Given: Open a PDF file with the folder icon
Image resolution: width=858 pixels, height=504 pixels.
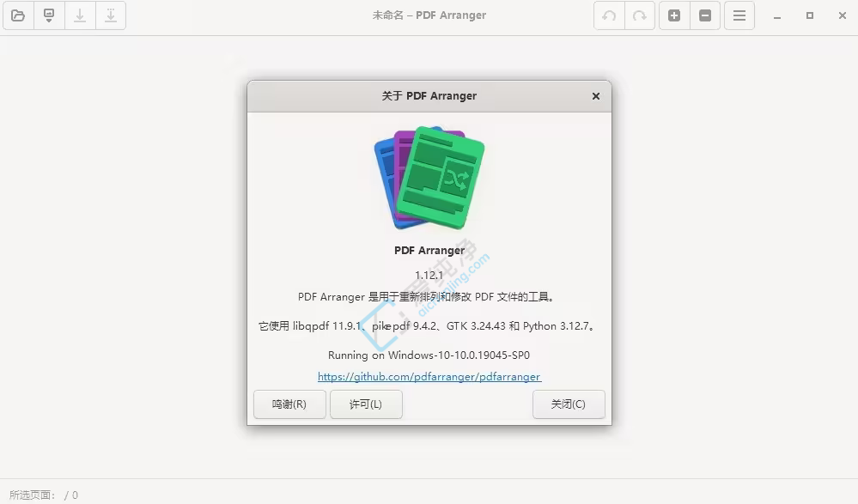Looking at the screenshot, I should (x=18, y=15).
